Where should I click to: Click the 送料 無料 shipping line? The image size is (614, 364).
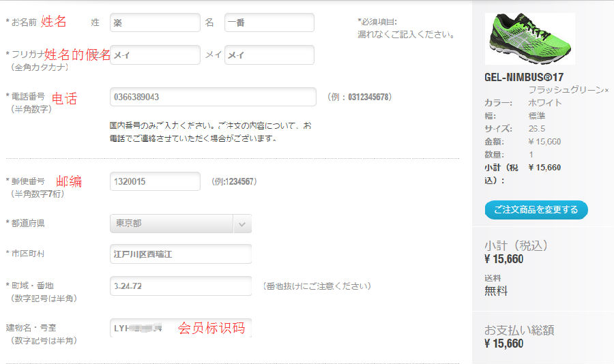[496, 286]
